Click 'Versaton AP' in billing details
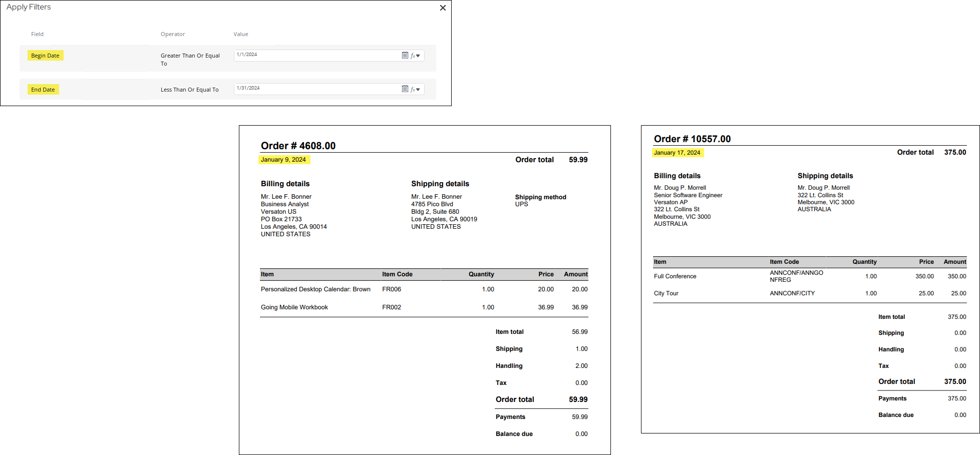 pos(671,202)
